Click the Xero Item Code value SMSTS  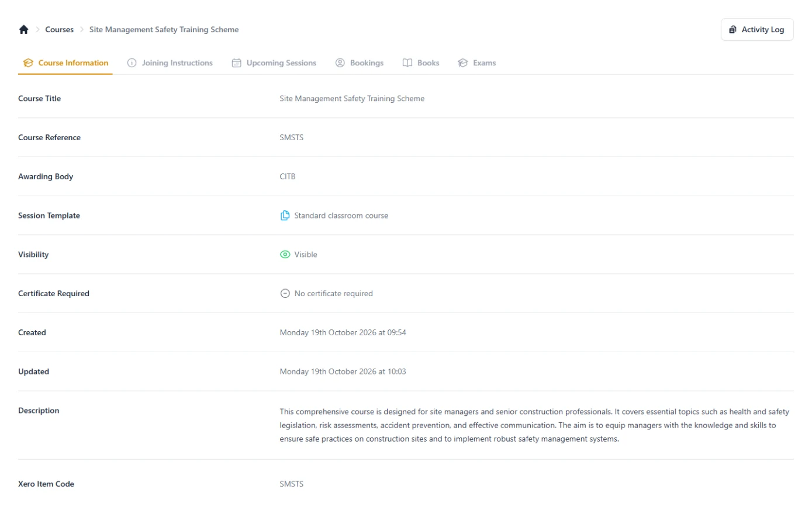tap(292, 484)
